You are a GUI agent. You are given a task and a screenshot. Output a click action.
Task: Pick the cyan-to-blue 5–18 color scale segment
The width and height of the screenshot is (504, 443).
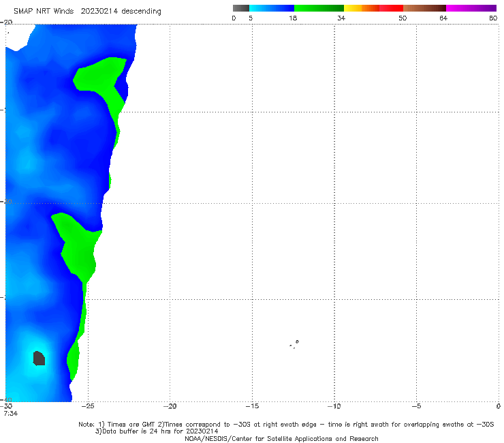click(x=272, y=8)
